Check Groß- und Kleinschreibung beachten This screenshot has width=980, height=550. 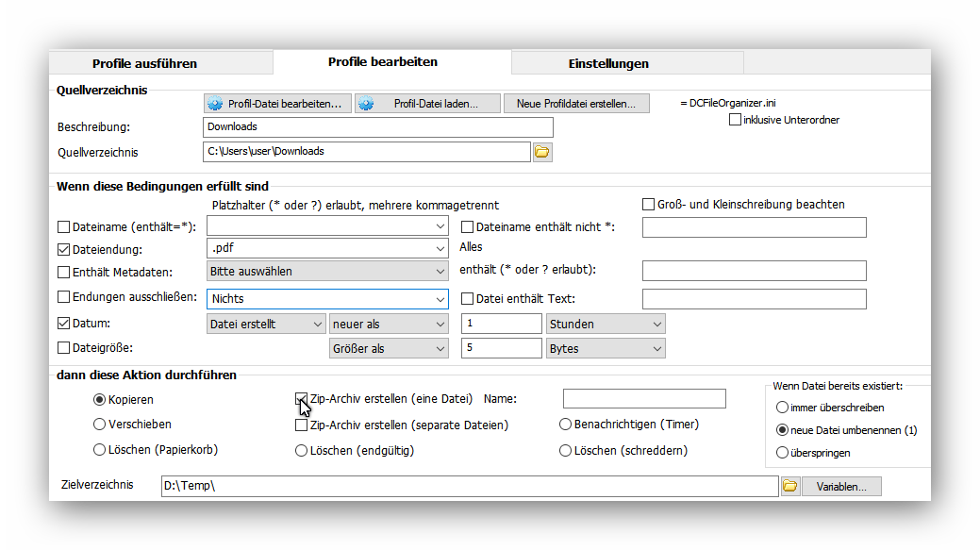tap(648, 205)
